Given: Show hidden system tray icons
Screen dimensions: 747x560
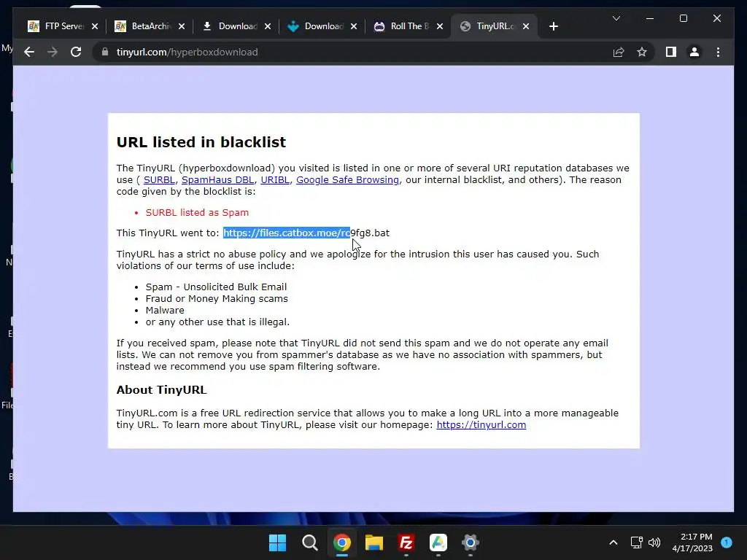Looking at the screenshot, I should [x=614, y=542].
